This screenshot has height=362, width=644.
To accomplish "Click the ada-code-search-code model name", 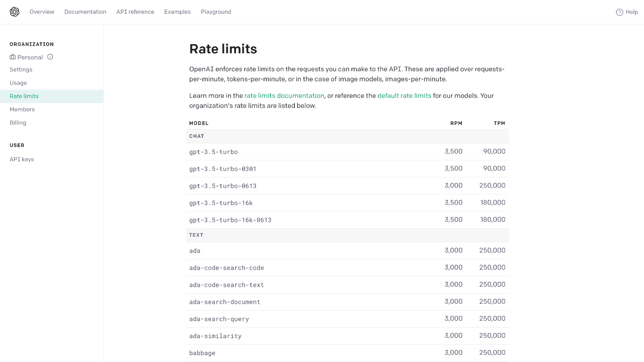I will pos(227,268).
